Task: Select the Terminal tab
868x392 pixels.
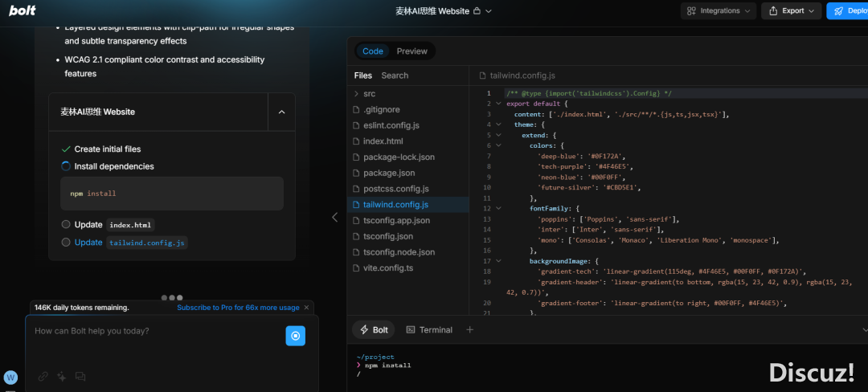Action: (x=429, y=329)
